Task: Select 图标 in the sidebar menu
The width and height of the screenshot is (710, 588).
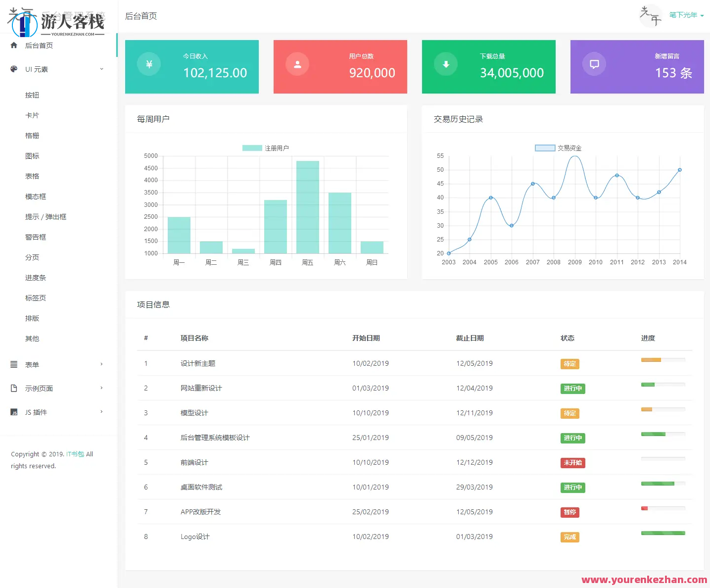Action: point(32,155)
